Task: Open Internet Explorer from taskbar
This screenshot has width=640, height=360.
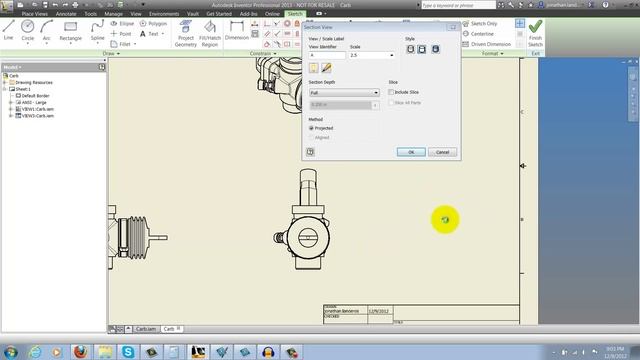Action: pyautogui.click(x=35, y=351)
